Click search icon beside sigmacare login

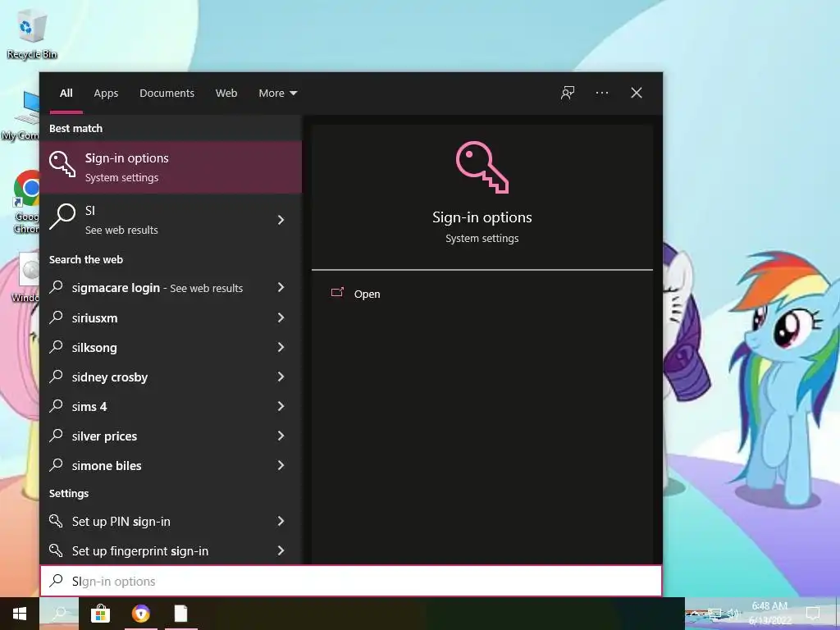56,287
